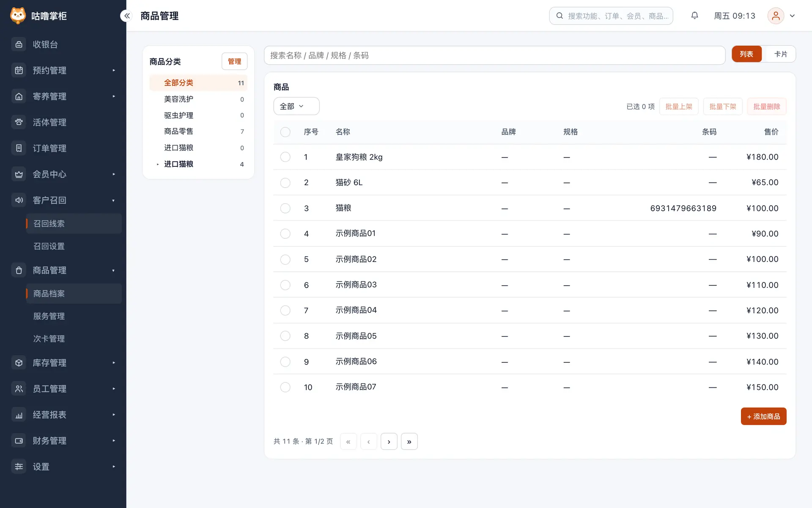Go to next page with › button
The width and height of the screenshot is (812, 508).
click(x=389, y=442)
